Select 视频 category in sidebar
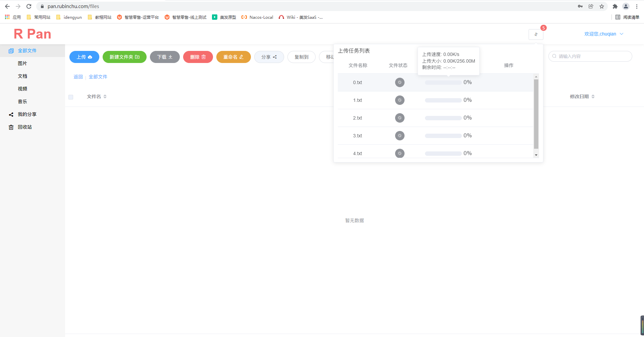 point(32,89)
